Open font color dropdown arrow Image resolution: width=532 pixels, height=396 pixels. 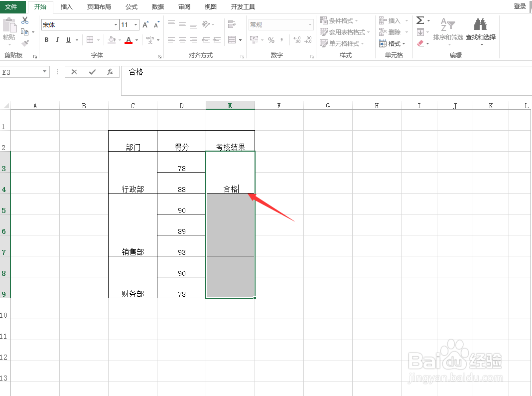[136, 40]
